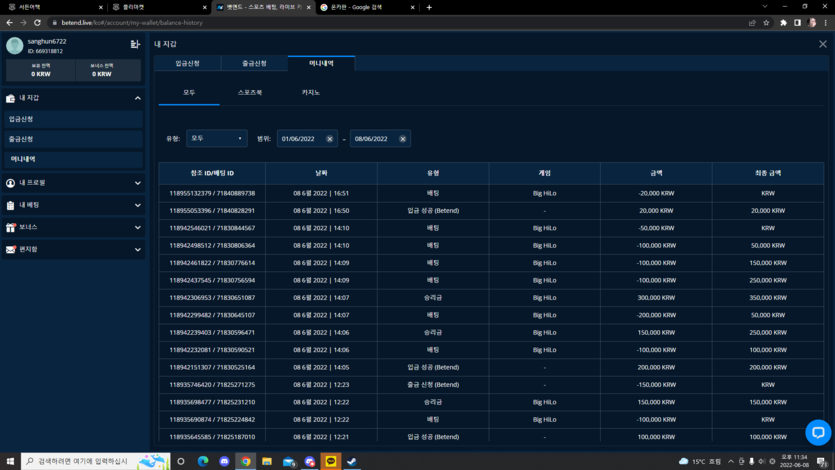This screenshot has height=470, width=835.
Task: Click the sidebar collapse icon next to username
Action: (x=135, y=44)
